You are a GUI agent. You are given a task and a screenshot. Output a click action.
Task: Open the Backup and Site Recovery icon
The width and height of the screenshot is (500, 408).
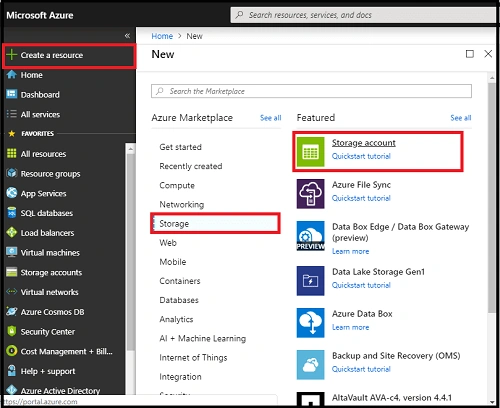coord(310,365)
